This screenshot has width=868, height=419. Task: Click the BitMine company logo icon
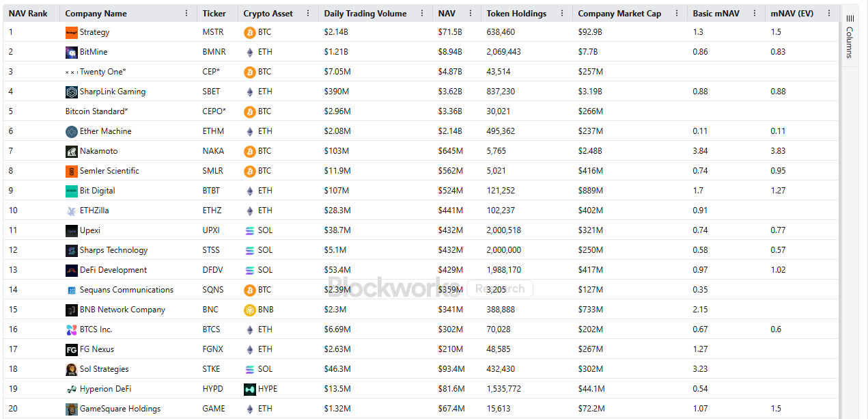72,52
